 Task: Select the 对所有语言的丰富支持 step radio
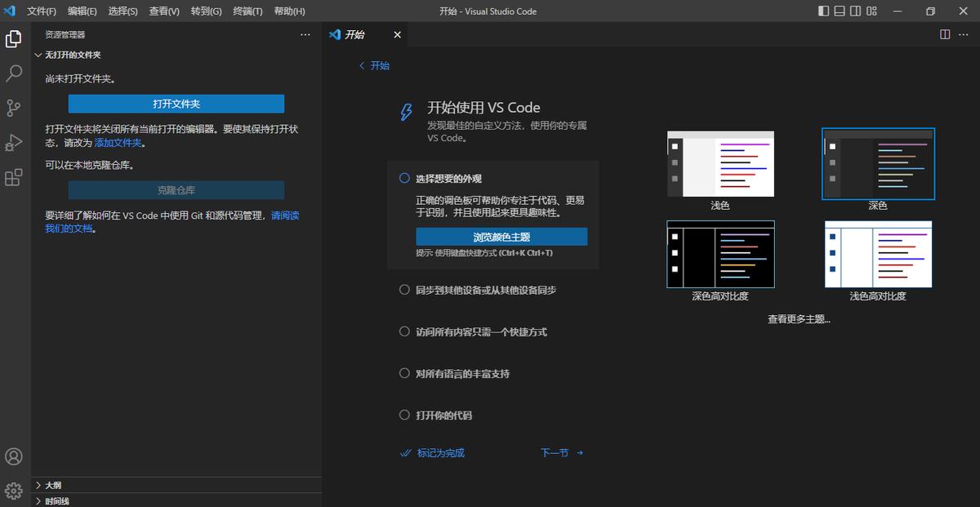tap(404, 373)
